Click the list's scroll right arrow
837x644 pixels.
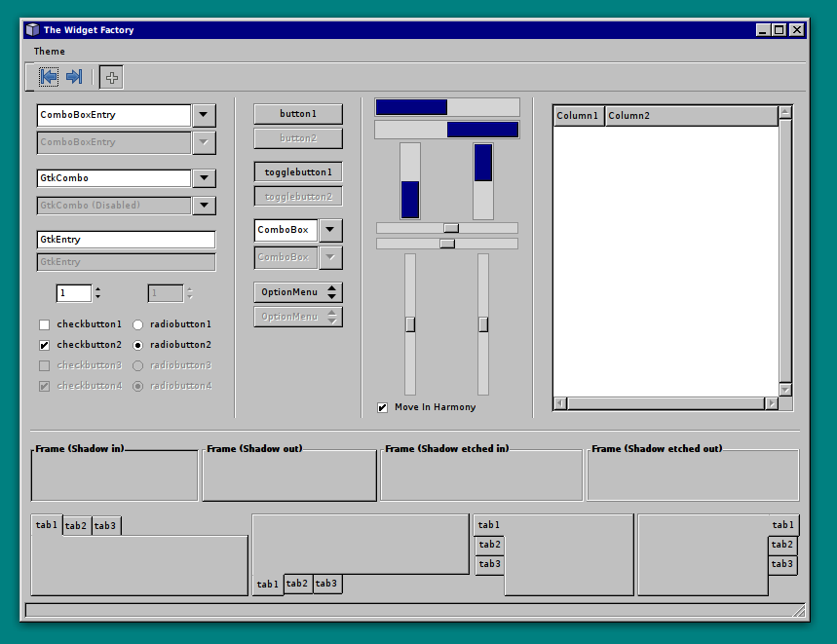click(772, 403)
